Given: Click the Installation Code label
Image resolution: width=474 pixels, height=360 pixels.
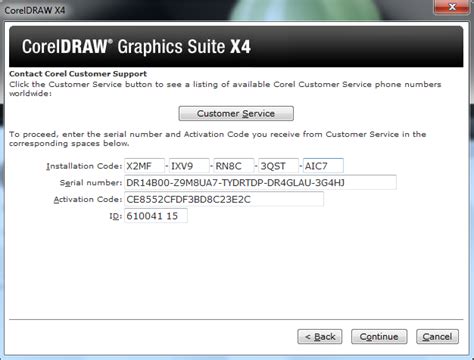Looking at the screenshot, I should [x=84, y=166].
